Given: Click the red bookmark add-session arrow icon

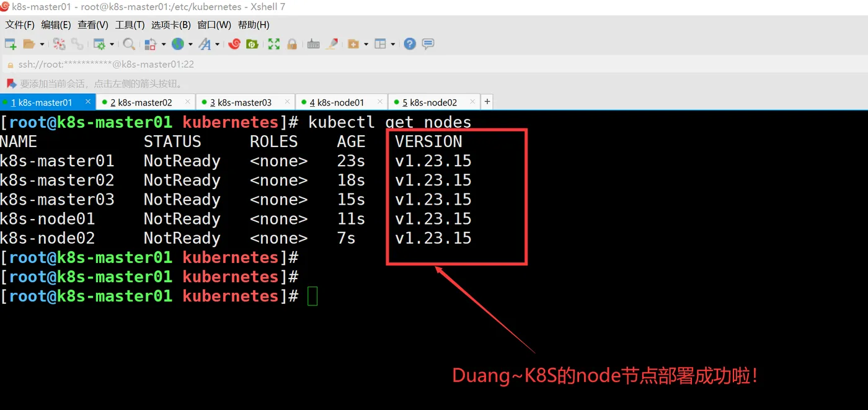Looking at the screenshot, I should click(11, 83).
